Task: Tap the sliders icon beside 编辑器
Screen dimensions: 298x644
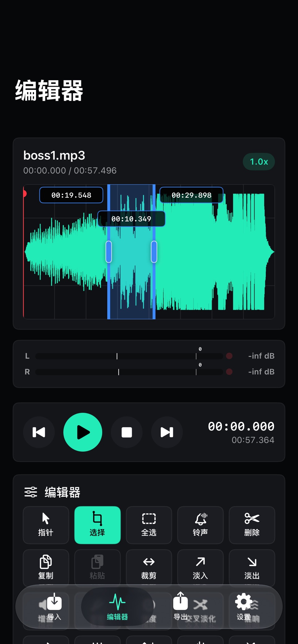Action: [31, 492]
